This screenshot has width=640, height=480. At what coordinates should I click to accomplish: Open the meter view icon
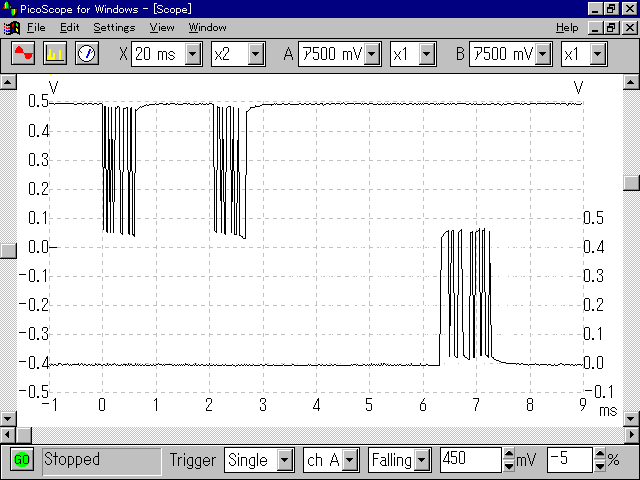click(87, 53)
